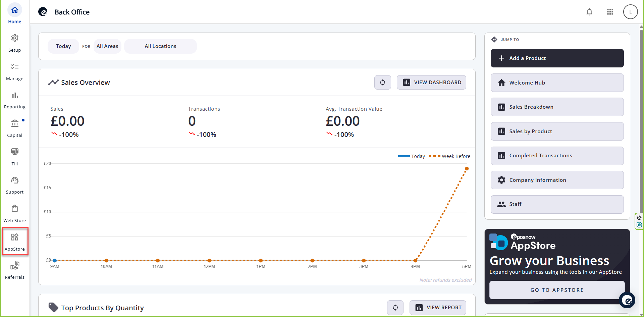Toggle Week Before series in legend
644x317 pixels.
tap(449, 156)
